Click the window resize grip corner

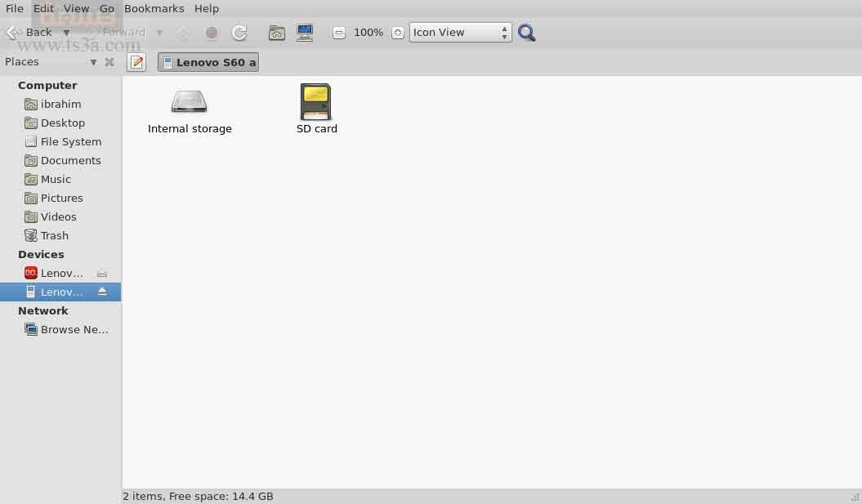pos(855,497)
